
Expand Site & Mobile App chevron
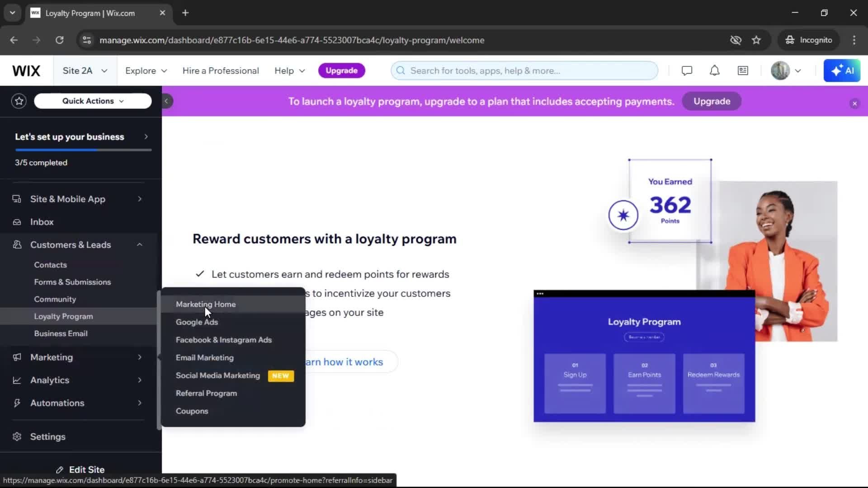[140, 199]
